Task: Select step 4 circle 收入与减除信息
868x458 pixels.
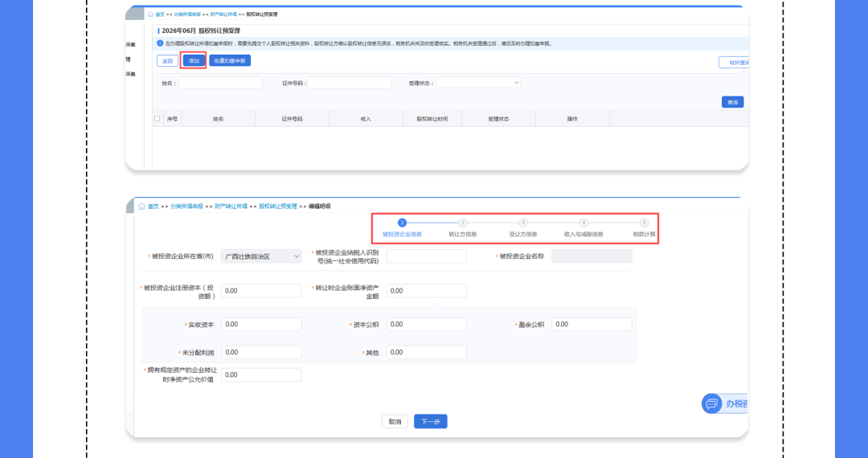Action: (583, 223)
